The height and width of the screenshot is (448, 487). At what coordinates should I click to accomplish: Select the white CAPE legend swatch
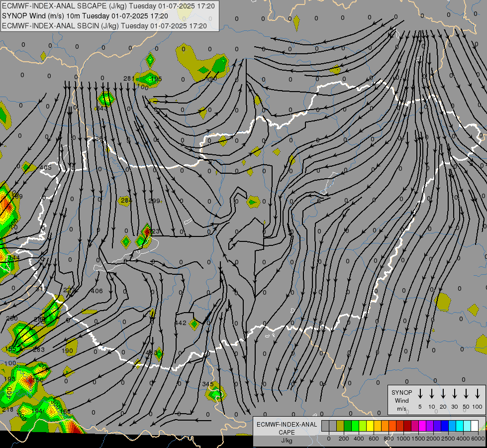point(475,426)
